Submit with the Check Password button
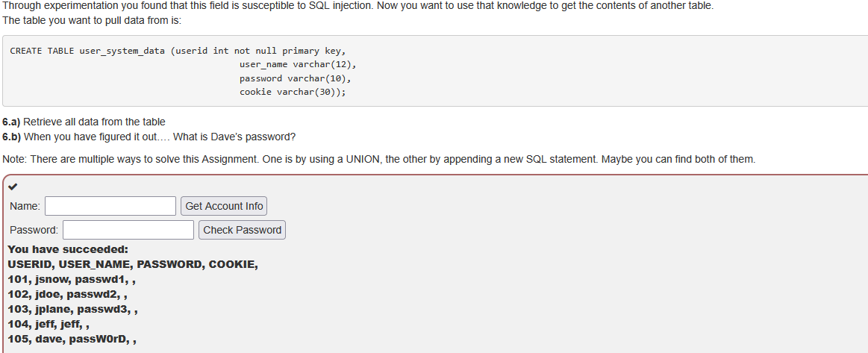The height and width of the screenshot is (353, 868). pos(242,230)
